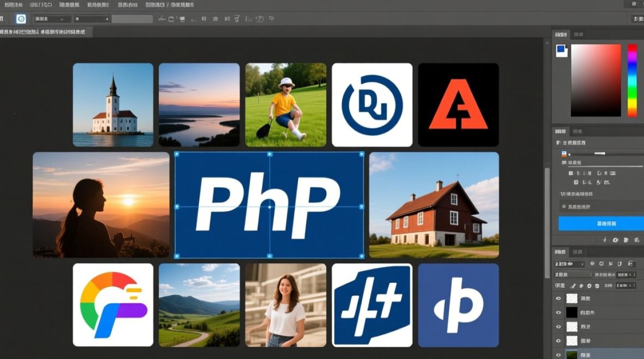Open the first menu in the menu bar
Viewport: 644px width, 359px height.
click(x=9, y=5)
